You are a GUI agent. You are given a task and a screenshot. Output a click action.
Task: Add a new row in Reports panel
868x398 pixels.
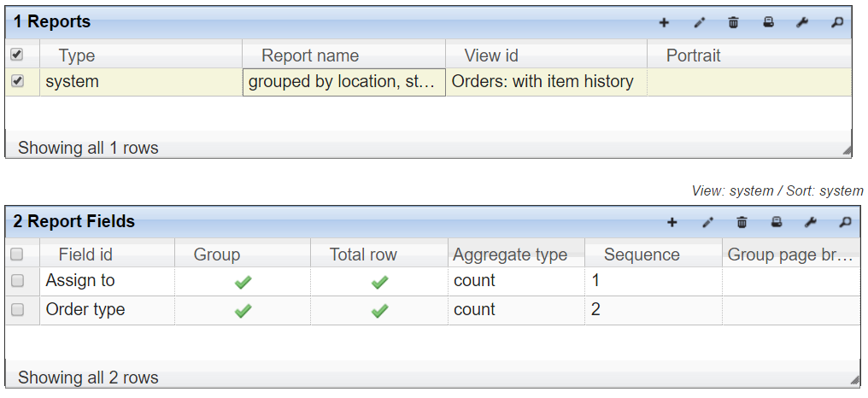[664, 23]
